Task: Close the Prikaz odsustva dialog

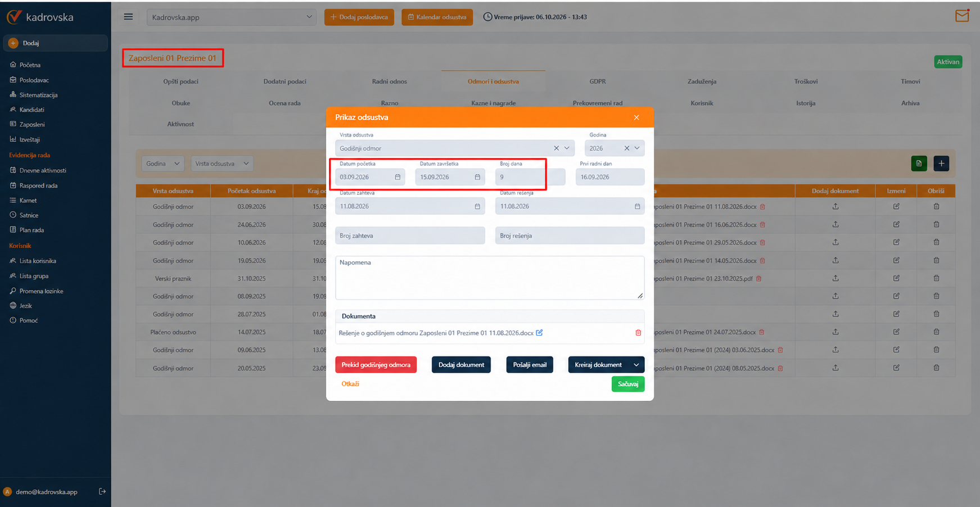Action: click(636, 117)
